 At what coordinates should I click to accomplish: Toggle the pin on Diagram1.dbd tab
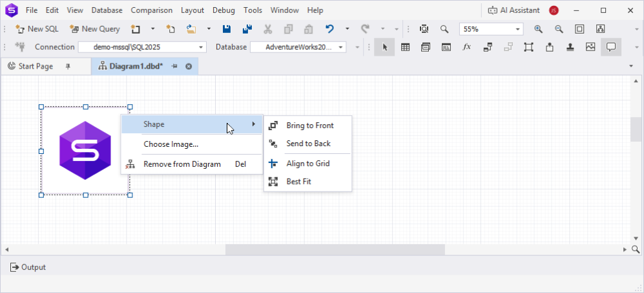pos(174,66)
